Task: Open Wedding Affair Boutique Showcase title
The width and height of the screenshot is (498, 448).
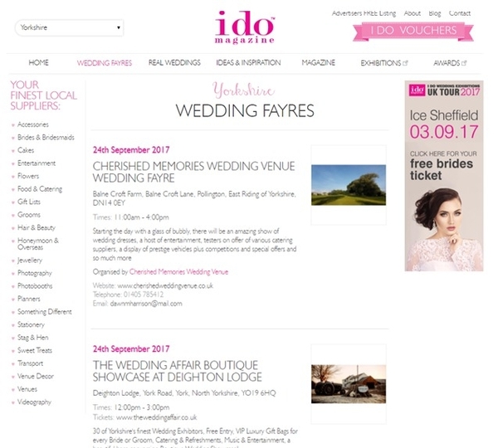Action: pyautogui.click(x=178, y=371)
